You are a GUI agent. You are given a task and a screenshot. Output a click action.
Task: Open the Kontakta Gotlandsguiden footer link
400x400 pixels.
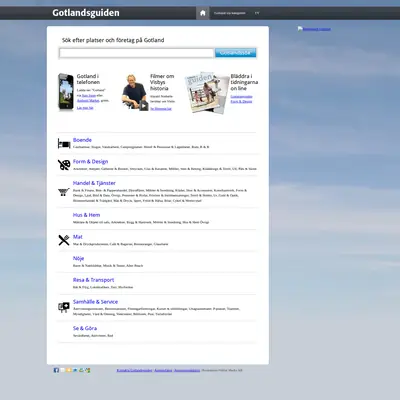pos(134,370)
